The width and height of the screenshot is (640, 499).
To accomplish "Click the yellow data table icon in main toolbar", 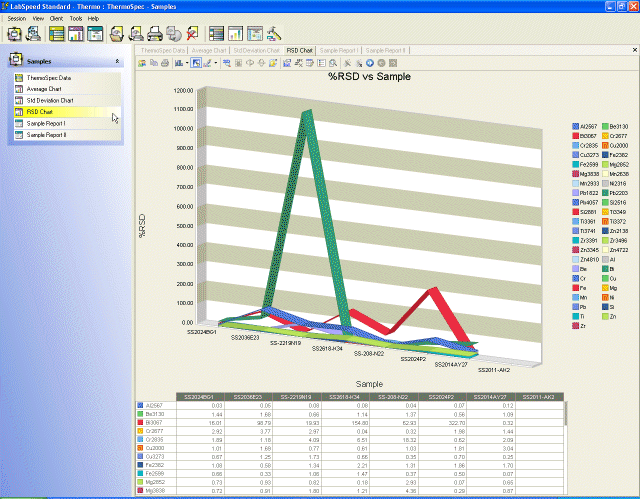I will [x=57, y=34].
